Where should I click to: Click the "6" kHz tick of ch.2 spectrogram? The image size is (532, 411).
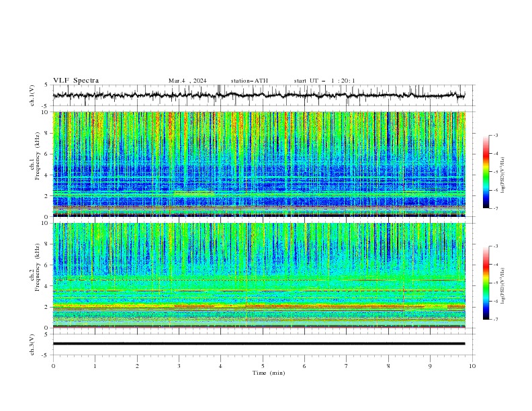47,265
